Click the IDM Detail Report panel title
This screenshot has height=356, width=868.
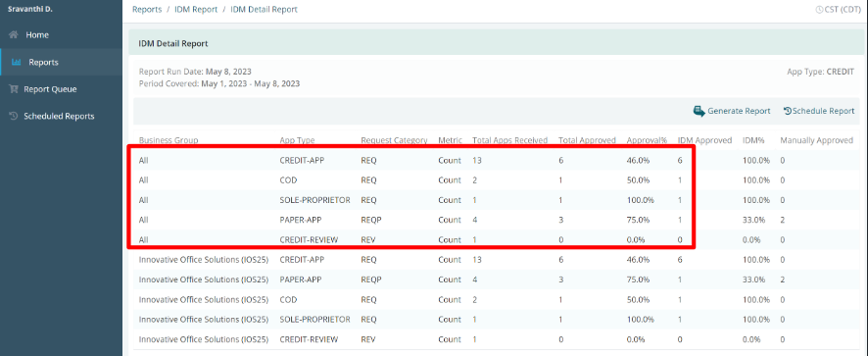(x=173, y=43)
